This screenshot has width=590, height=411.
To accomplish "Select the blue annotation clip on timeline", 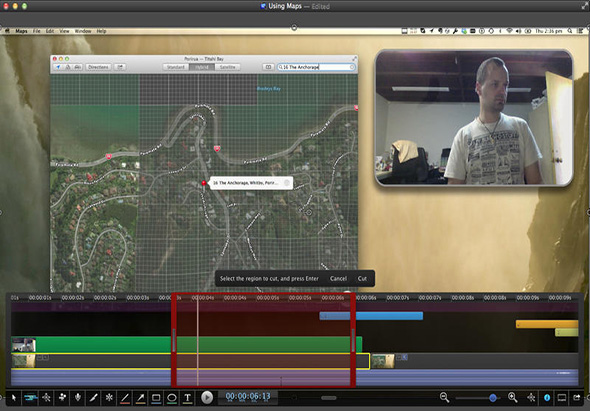I will (371, 316).
